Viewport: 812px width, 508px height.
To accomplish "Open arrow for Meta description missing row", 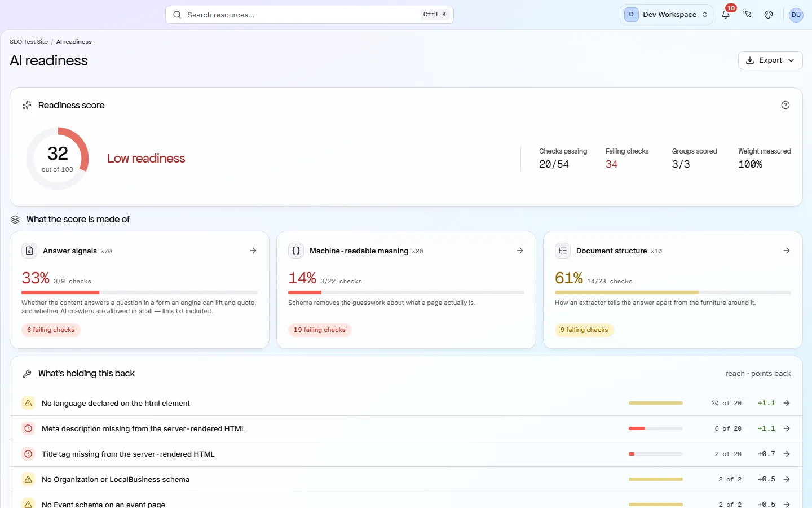I will coord(787,428).
